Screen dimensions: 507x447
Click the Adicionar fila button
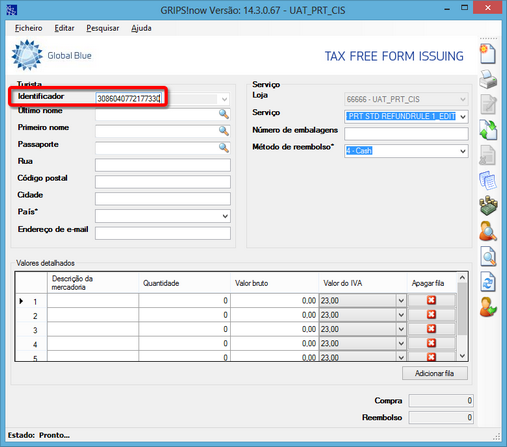(x=435, y=373)
